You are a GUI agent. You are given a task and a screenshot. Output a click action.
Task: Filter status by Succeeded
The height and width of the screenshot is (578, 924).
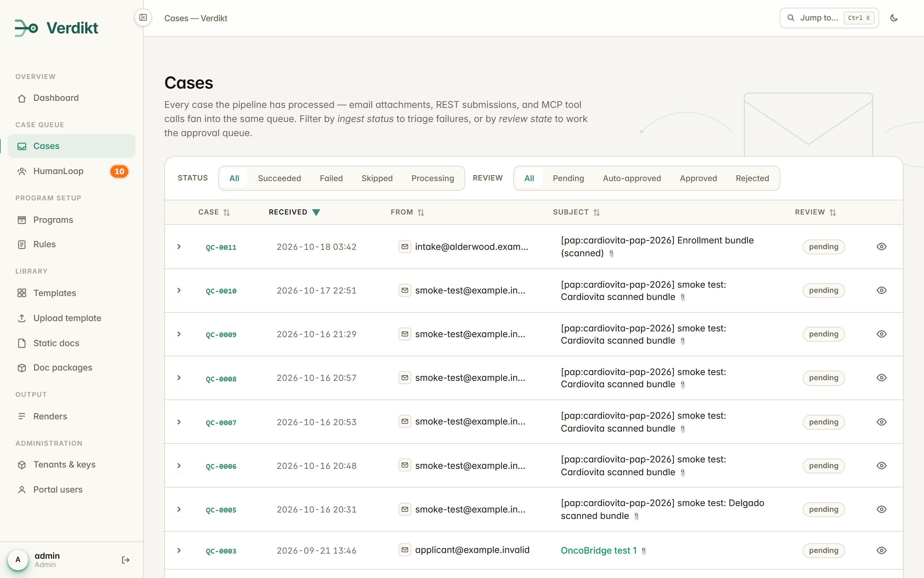(x=279, y=178)
